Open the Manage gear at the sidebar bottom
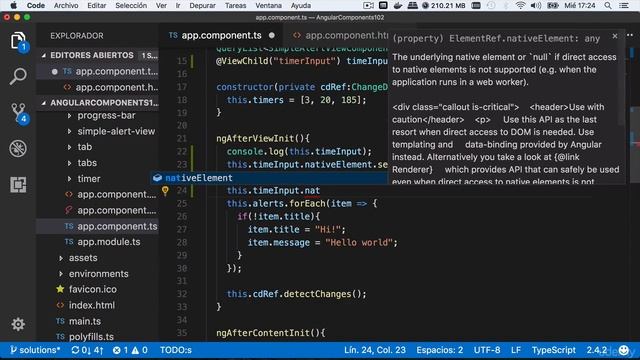 [x=18, y=324]
